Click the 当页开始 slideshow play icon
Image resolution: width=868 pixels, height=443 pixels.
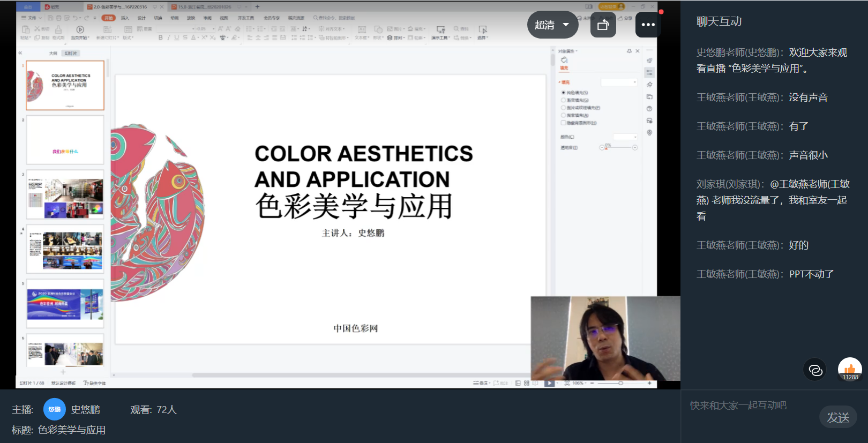tap(80, 30)
